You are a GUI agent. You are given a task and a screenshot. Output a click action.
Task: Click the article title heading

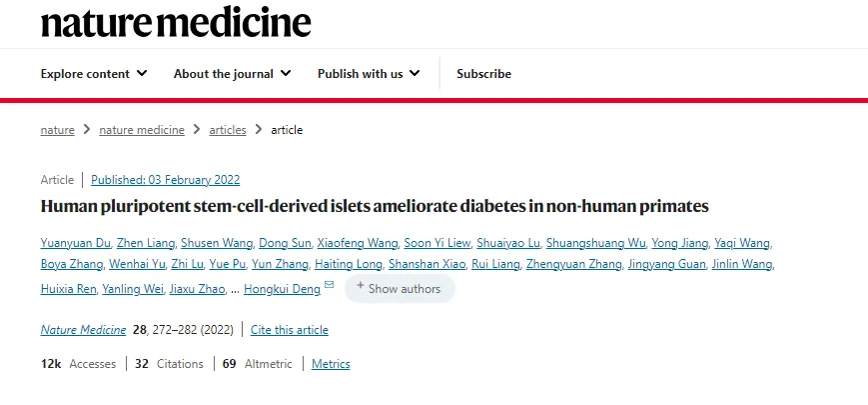375,207
